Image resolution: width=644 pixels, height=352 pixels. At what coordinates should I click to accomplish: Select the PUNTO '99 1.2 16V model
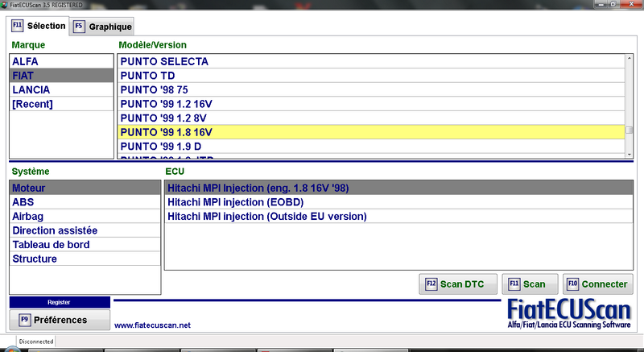371,104
